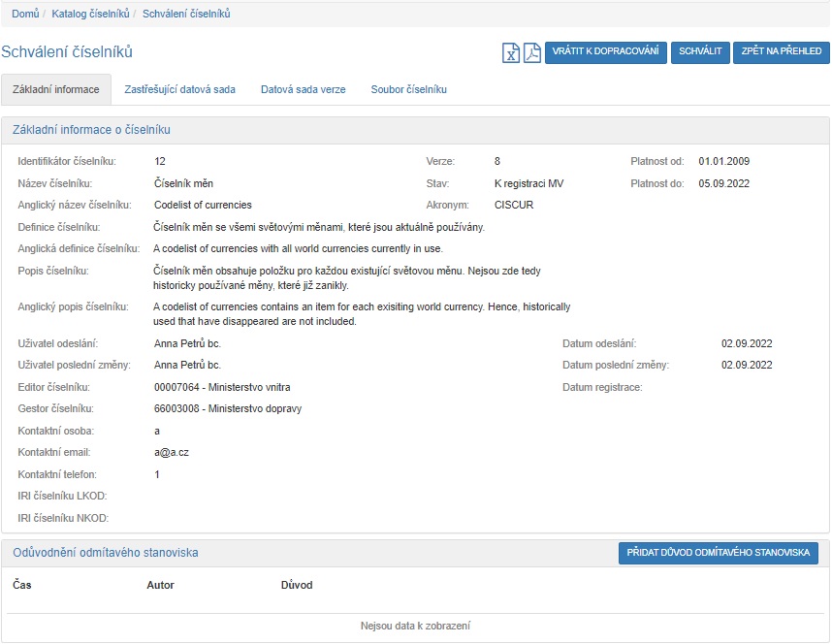
Task: Click the contact email a@a.cz
Action: (170, 452)
